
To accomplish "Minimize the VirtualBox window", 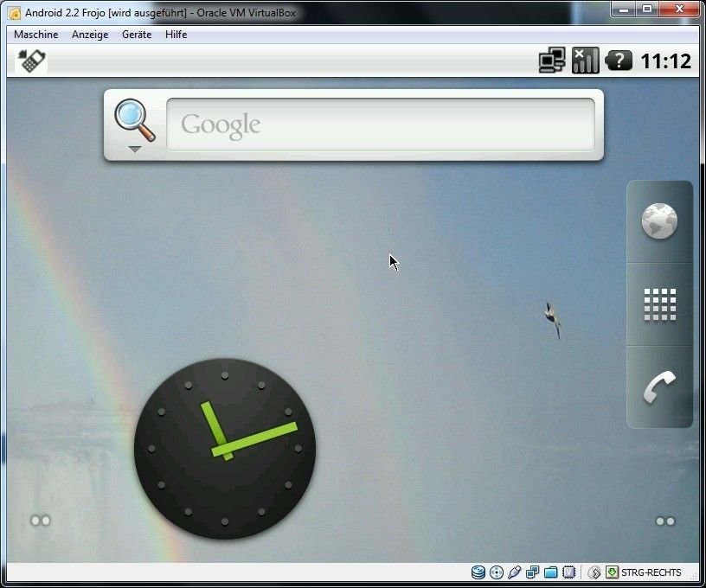I will coord(624,9).
